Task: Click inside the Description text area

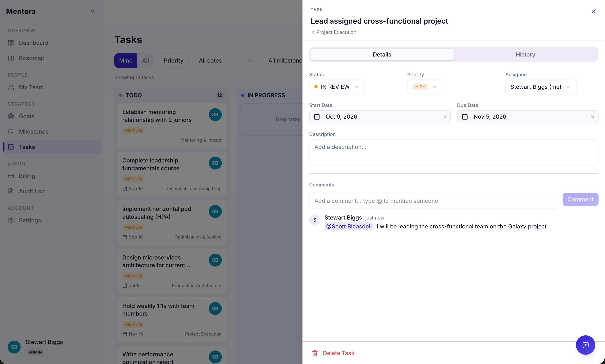Action: 454,152
